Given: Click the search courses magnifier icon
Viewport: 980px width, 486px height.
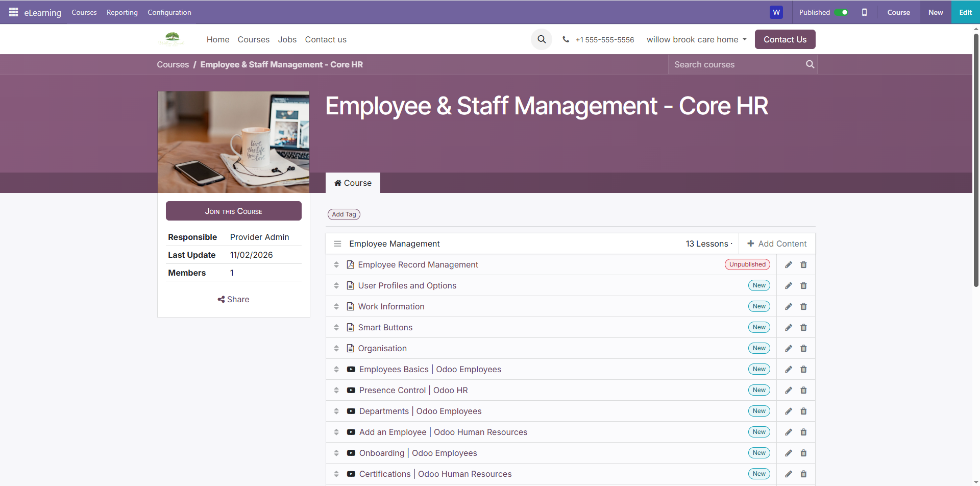Looking at the screenshot, I should [x=810, y=64].
